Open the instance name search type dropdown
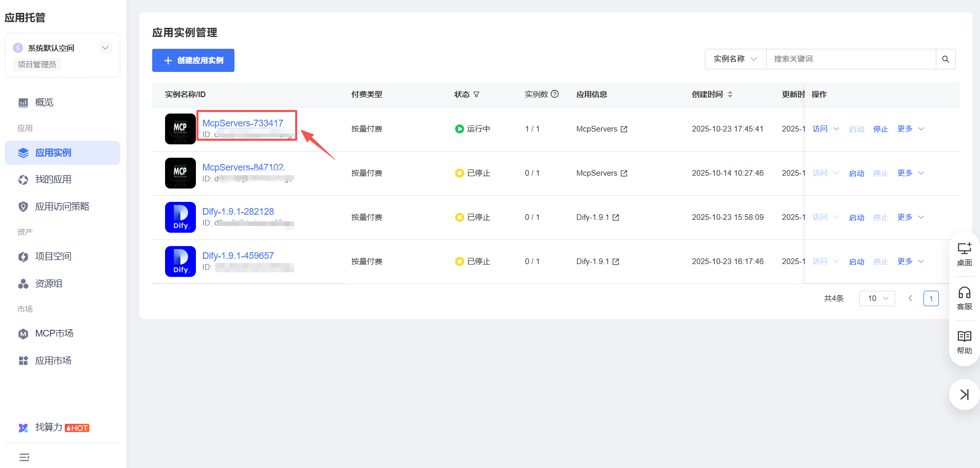 [x=735, y=59]
